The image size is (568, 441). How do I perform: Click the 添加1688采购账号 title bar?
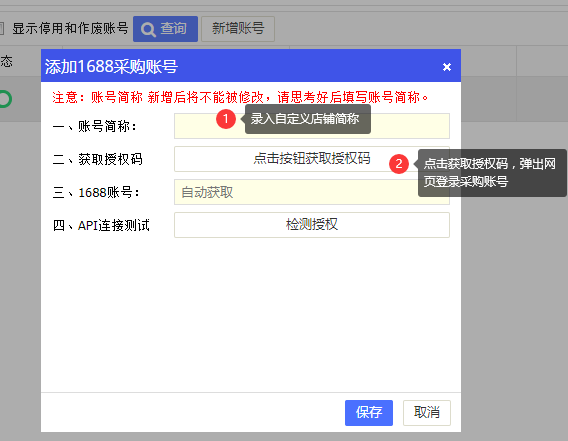click(251, 66)
